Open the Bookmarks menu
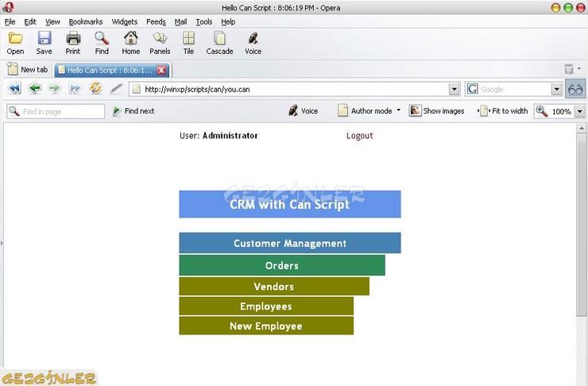 pyautogui.click(x=86, y=21)
